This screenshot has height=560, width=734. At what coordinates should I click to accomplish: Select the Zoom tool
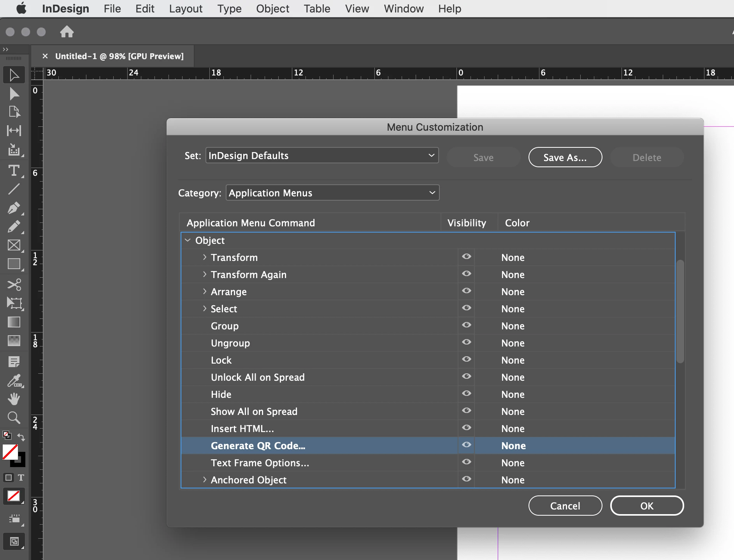click(14, 418)
